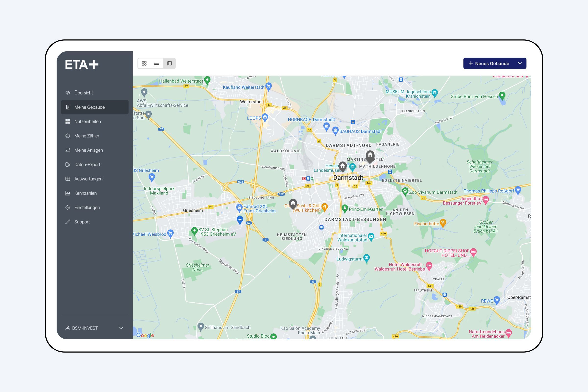Open Einstellungen settings
The height and width of the screenshot is (392, 588).
[x=95, y=208]
